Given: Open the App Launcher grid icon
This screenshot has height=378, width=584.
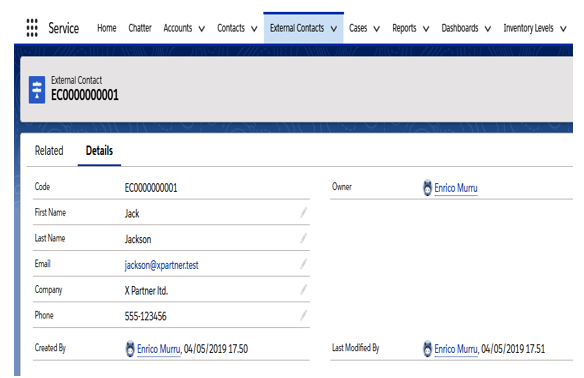Looking at the screenshot, I should pos(32,28).
